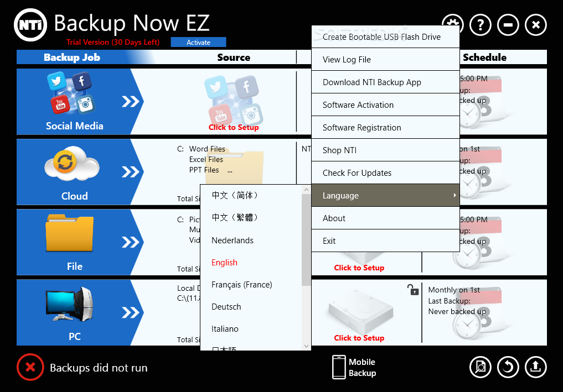This screenshot has width=563, height=392.
Task: Select Deutsch language
Action: click(251, 307)
